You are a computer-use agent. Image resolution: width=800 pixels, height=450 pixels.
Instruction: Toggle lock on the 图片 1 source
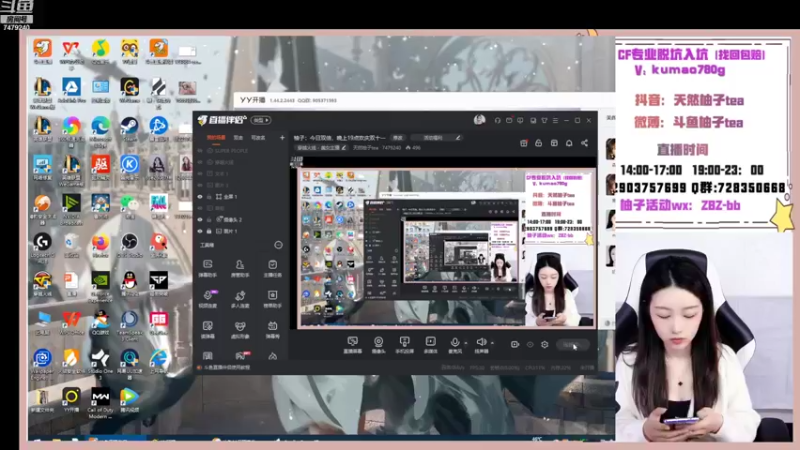[209, 232]
